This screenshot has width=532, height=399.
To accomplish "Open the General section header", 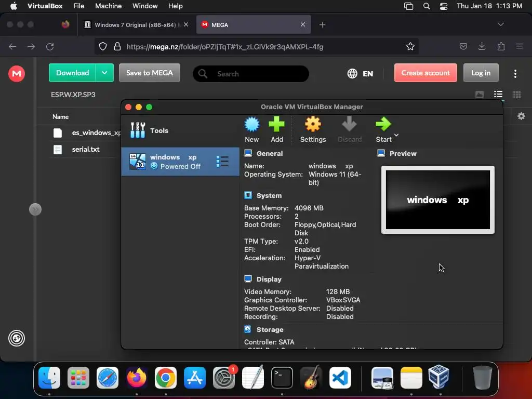I will pos(270,153).
